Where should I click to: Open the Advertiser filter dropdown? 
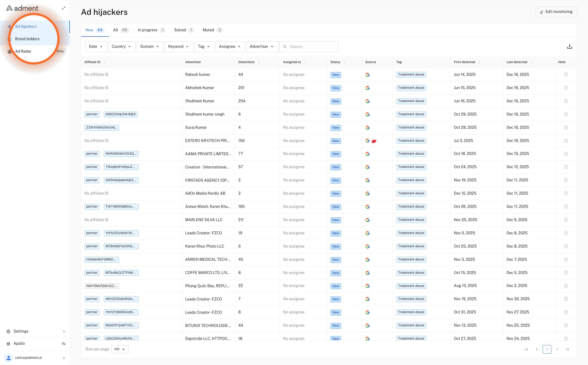click(262, 47)
